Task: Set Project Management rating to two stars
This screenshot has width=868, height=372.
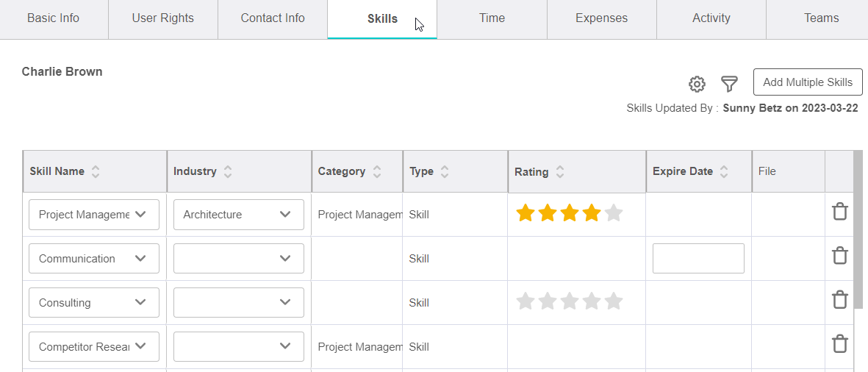Action: (x=547, y=213)
